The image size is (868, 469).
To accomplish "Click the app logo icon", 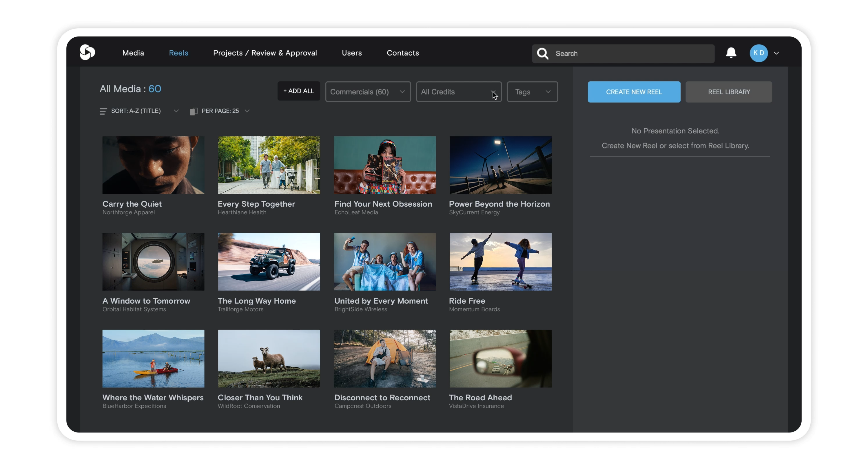I will pyautogui.click(x=87, y=52).
